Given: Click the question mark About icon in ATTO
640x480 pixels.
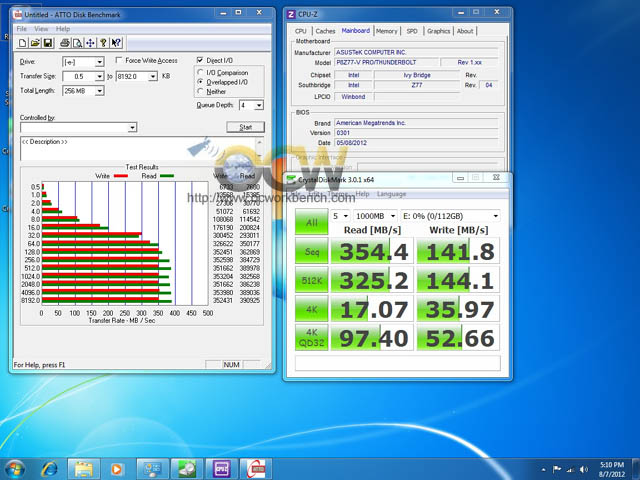Looking at the screenshot, I should [x=103, y=43].
